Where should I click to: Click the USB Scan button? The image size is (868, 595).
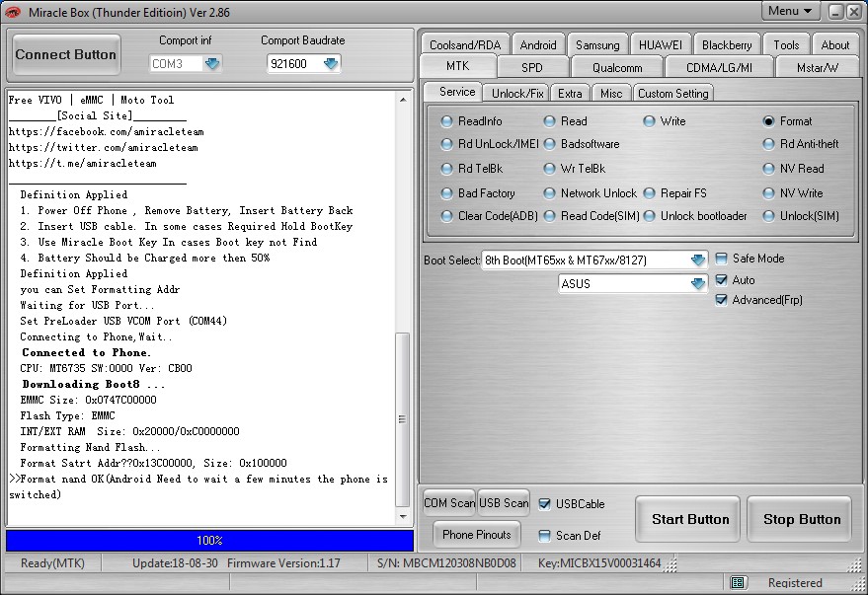pyautogui.click(x=504, y=502)
